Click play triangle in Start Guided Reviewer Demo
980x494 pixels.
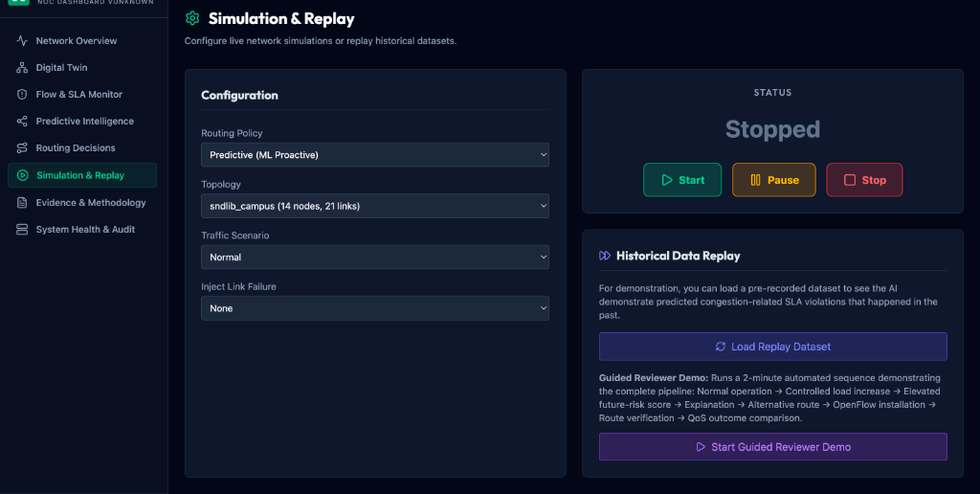(x=701, y=447)
